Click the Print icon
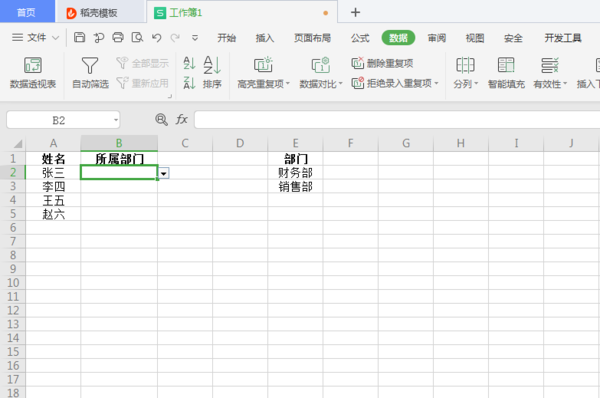600x398 pixels. (x=118, y=37)
